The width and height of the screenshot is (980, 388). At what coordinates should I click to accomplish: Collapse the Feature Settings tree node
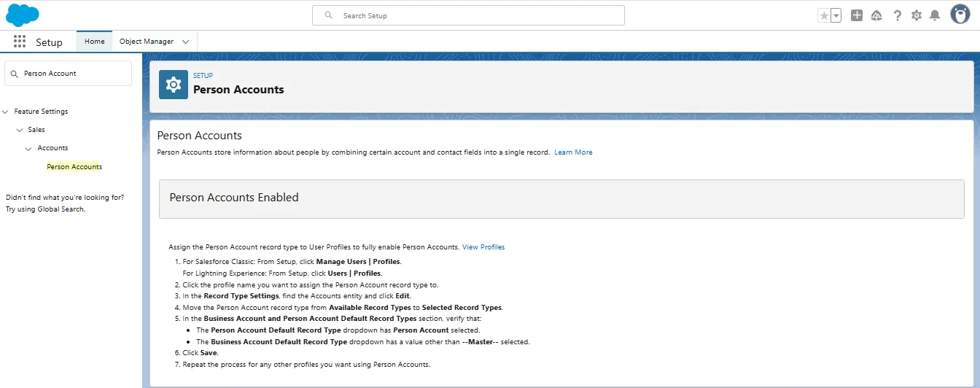click(x=6, y=112)
